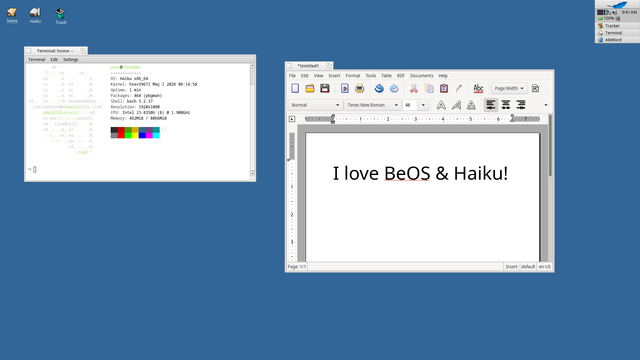
Task: Click the Print icon in AbiWord
Action: coord(359,88)
